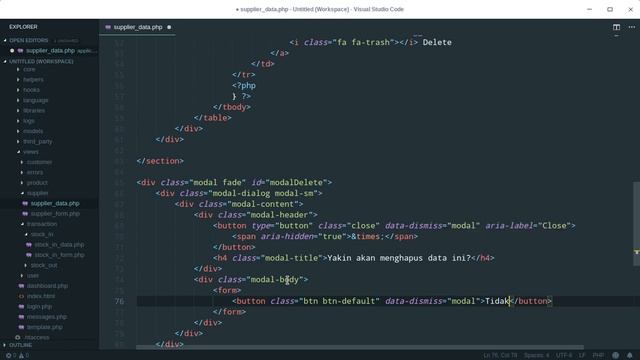Click the PHP icon beside stock_in_data.php
This screenshot has height=360, width=640.
[29, 245]
